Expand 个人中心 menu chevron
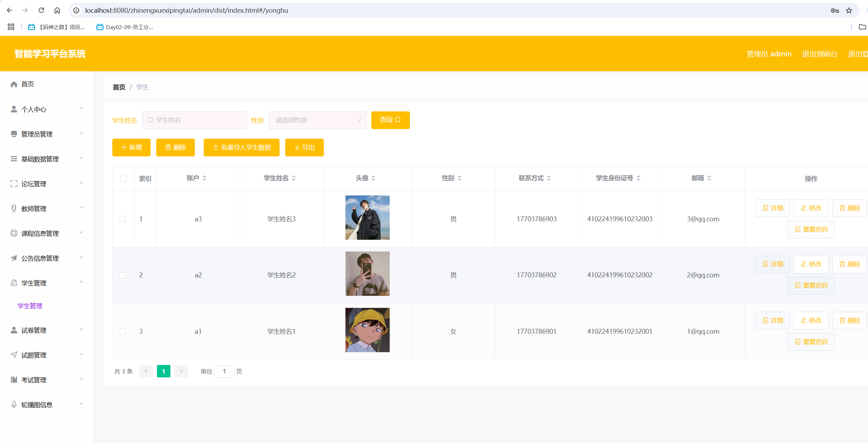868x443 pixels. coord(81,109)
